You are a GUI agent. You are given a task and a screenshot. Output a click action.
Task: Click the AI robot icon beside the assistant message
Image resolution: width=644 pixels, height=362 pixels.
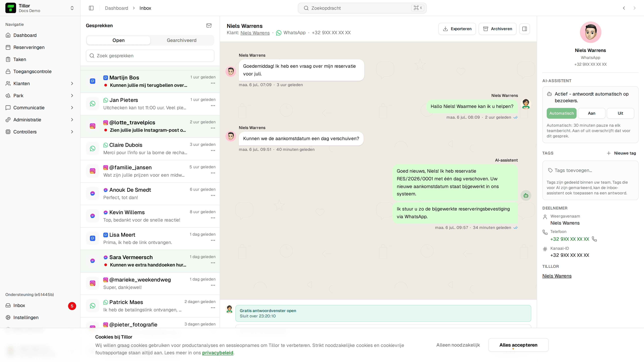coord(526,195)
